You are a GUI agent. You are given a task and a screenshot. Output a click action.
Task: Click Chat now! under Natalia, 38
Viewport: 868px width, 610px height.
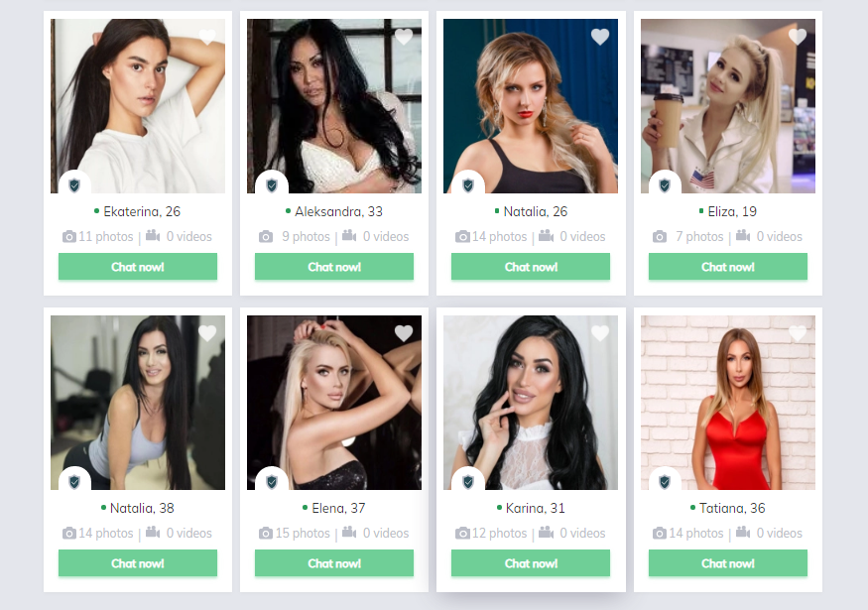(x=138, y=563)
